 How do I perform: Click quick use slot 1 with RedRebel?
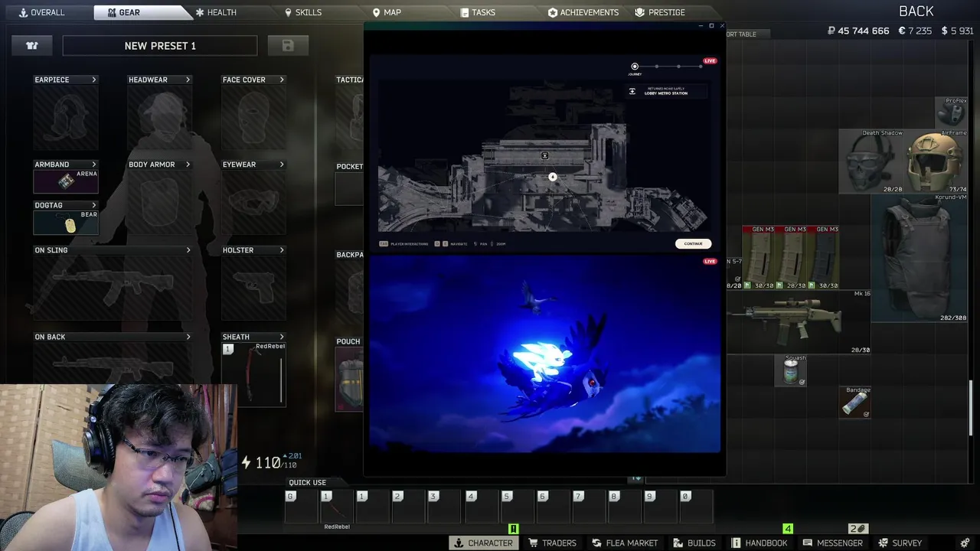pos(337,507)
